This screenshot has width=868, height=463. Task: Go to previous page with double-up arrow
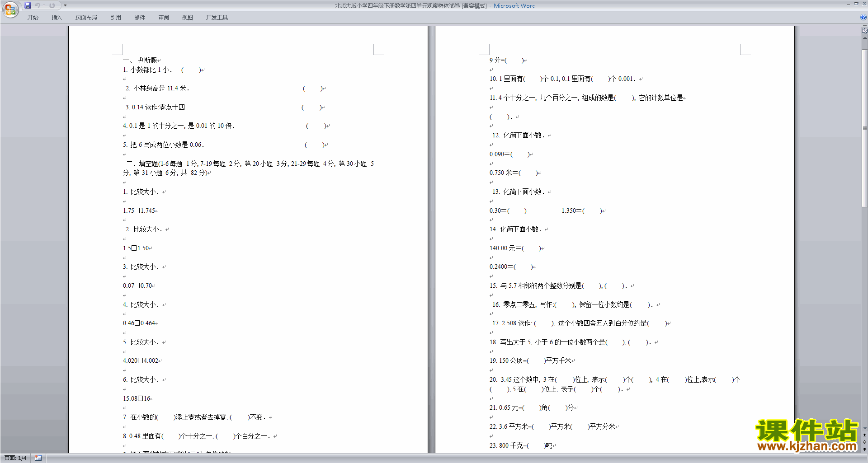click(864, 435)
